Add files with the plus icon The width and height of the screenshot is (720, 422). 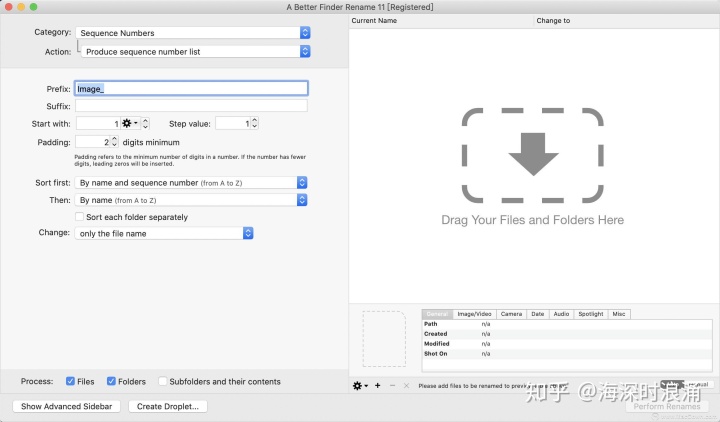[x=377, y=386]
